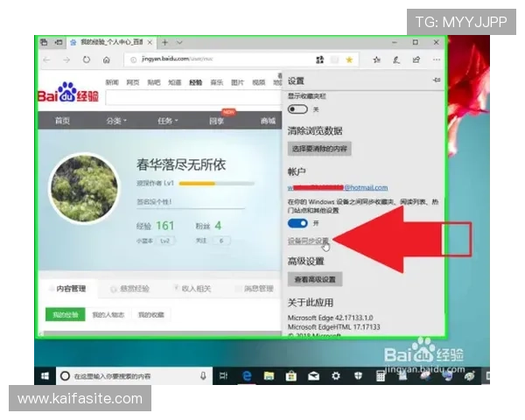Click the Baidu Jingyan logo
Image resolution: width=525 pixels, height=420 pixels.
(68, 93)
